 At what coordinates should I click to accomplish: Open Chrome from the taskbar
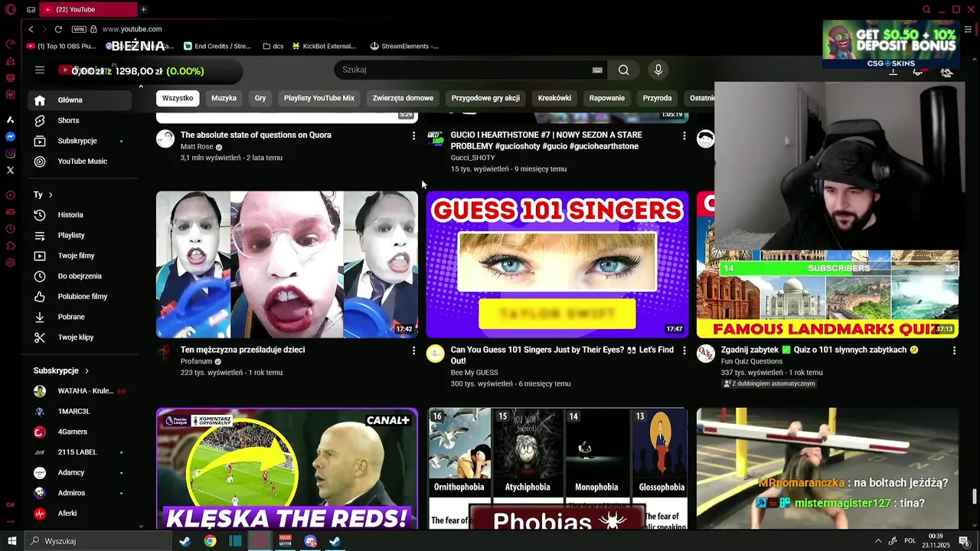click(x=210, y=541)
